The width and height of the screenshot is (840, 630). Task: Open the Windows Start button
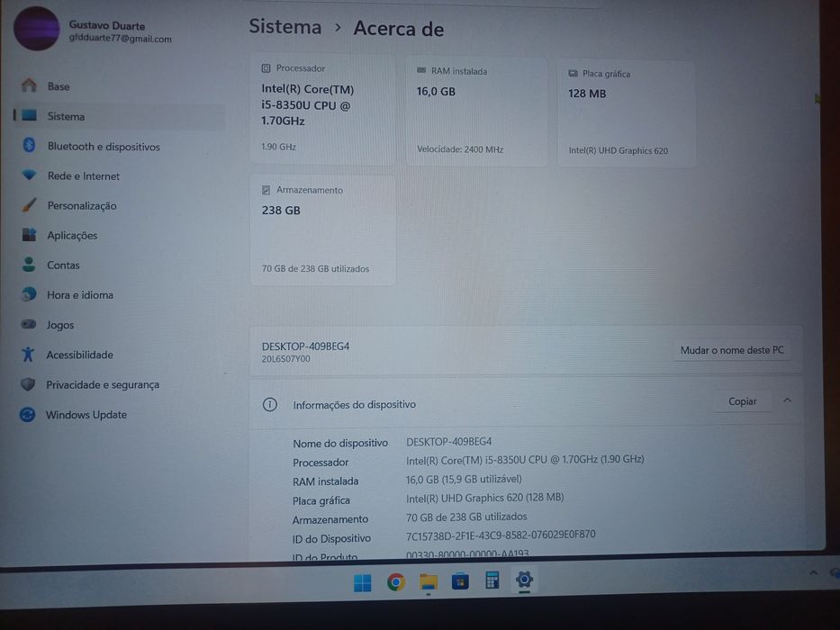[x=363, y=583]
